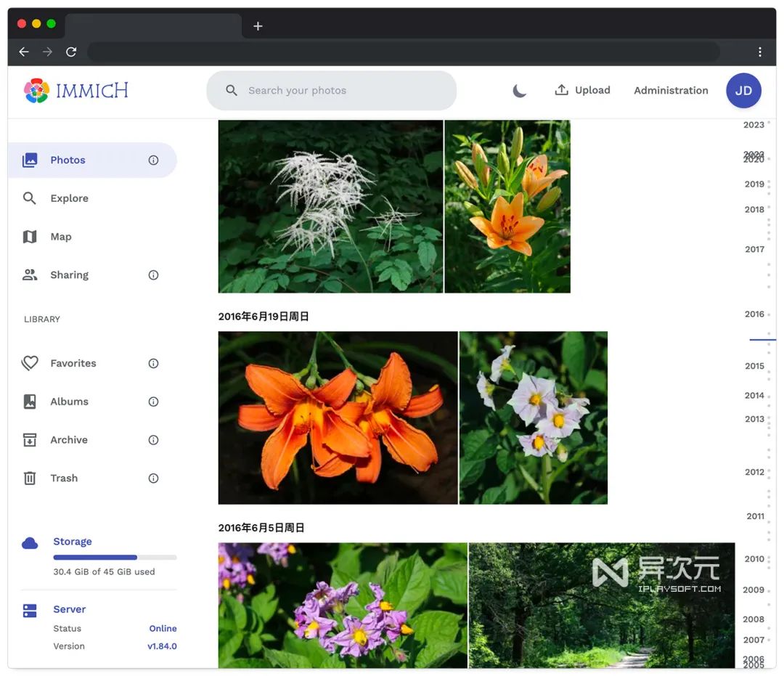The width and height of the screenshot is (784, 676).
Task: Show info for Favorites via its info icon
Action: [x=153, y=364]
